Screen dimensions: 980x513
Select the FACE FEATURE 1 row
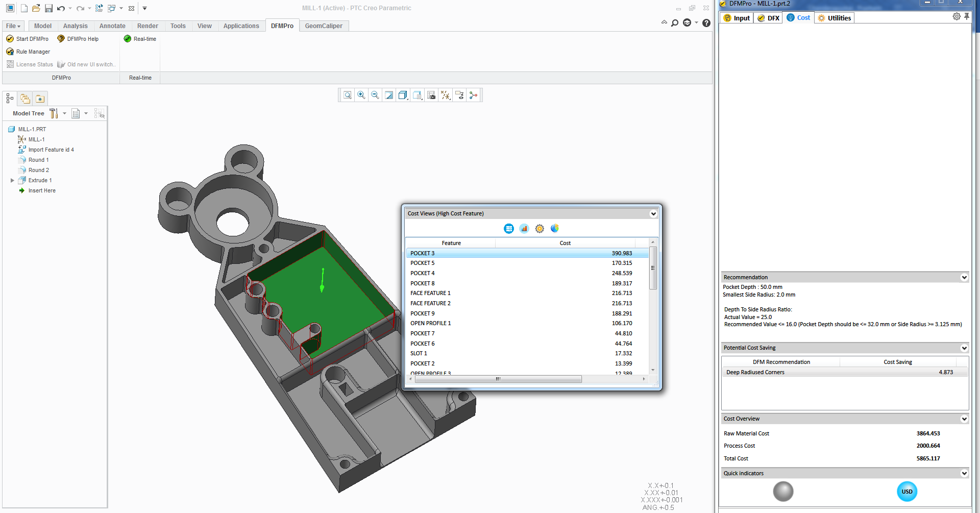(x=527, y=294)
